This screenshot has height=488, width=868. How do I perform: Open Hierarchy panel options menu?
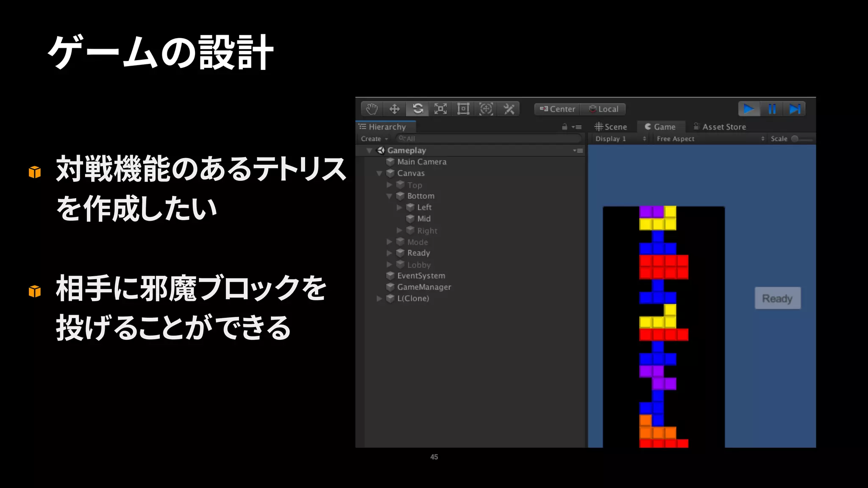click(576, 127)
